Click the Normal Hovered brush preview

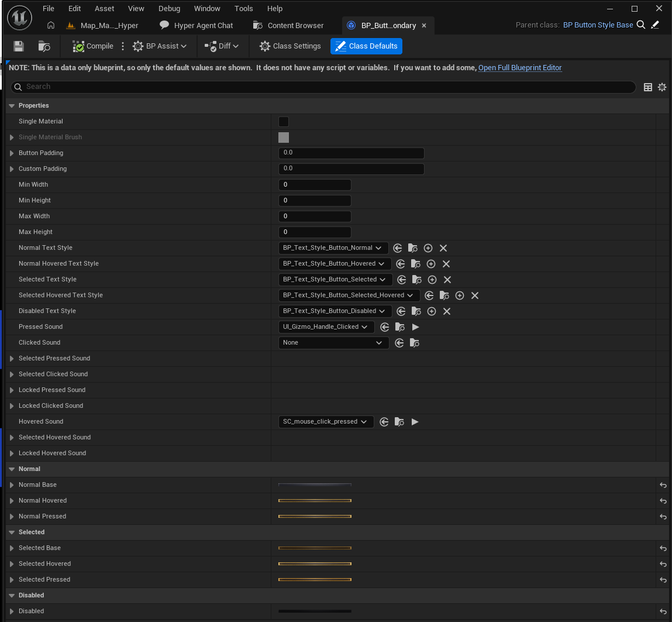(315, 501)
